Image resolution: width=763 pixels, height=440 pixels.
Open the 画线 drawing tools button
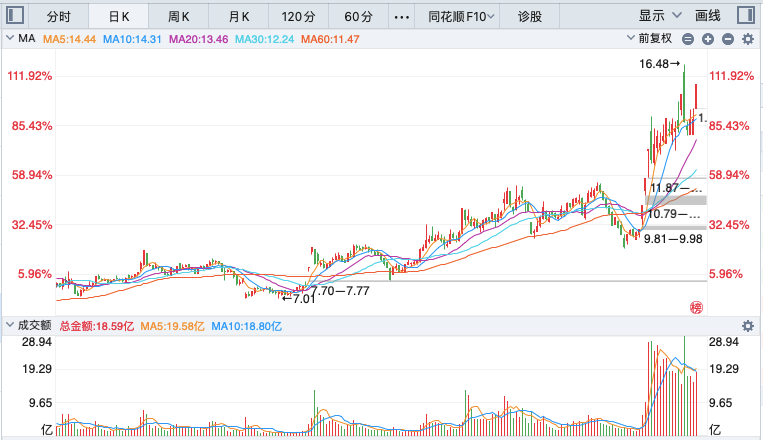click(x=708, y=16)
